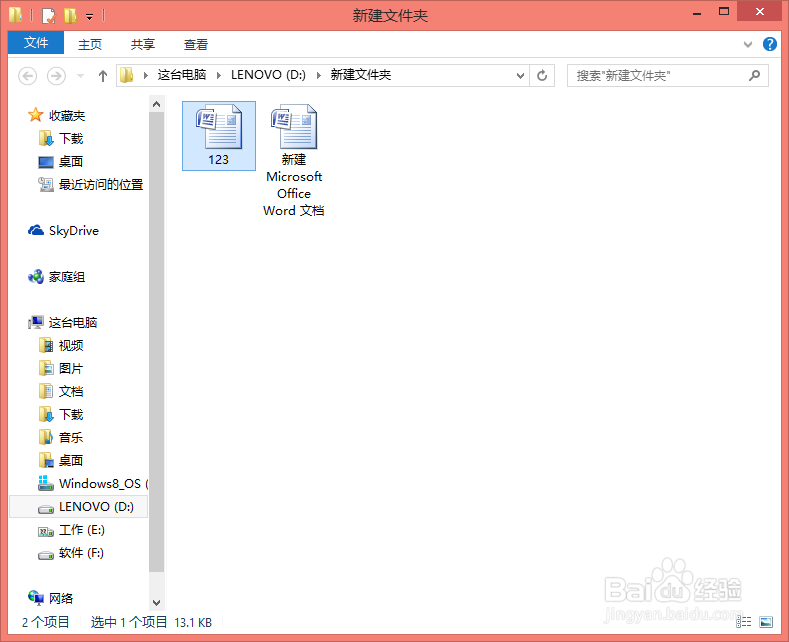Click navigation pane scroll up arrow
The height and width of the screenshot is (642, 789).
(x=156, y=104)
